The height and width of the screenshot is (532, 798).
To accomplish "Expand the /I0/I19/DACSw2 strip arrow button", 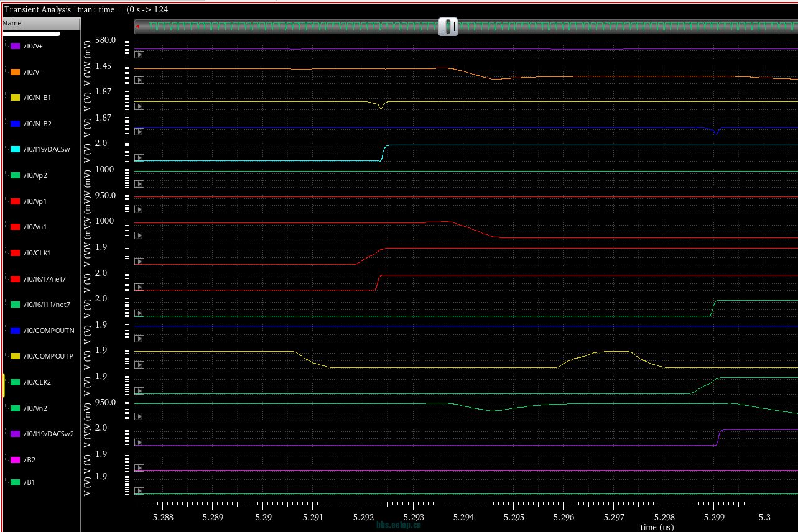I will point(139,443).
